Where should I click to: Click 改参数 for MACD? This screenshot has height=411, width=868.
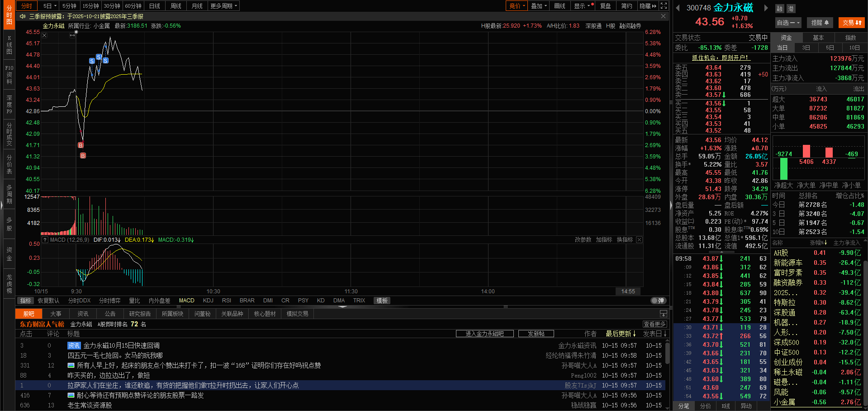[583, 240]
